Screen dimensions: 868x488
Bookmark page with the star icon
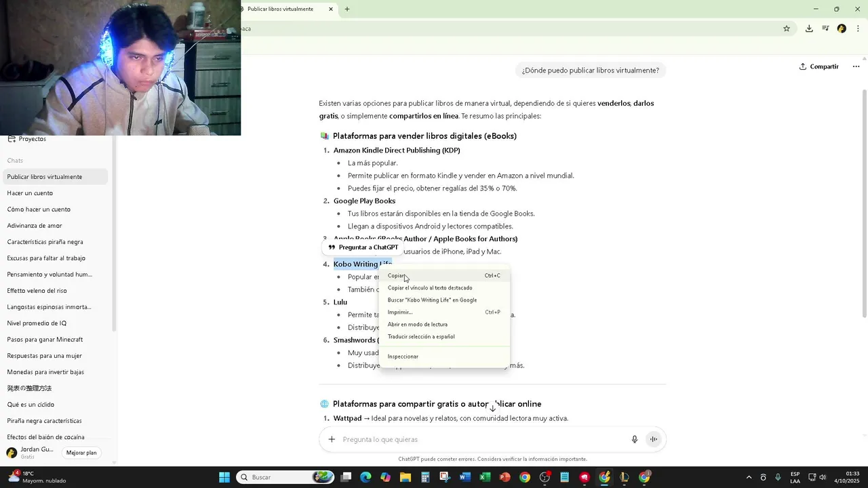click(787, 28)
